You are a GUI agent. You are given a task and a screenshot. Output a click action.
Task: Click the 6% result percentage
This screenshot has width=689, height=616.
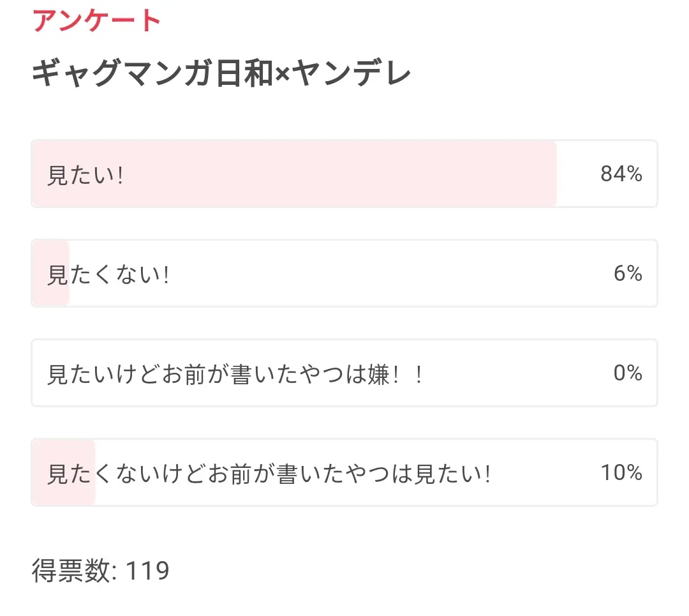coord(628,273)
